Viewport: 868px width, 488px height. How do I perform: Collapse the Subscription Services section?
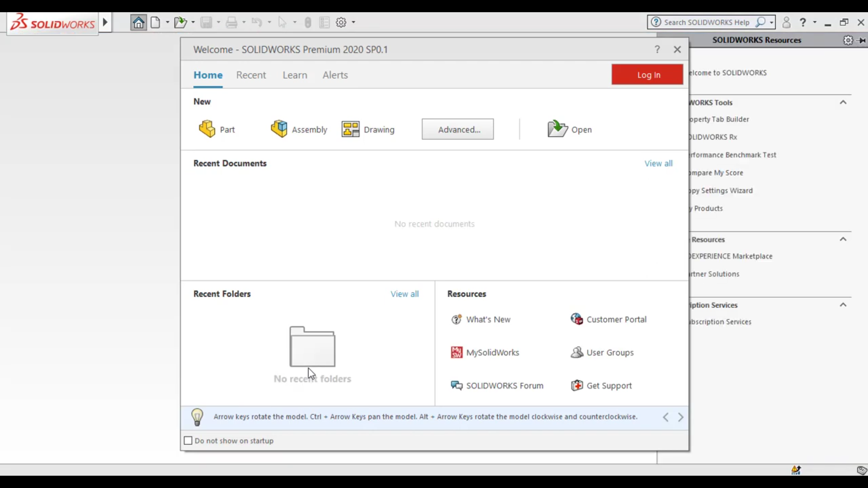click(x=843, y=305)
